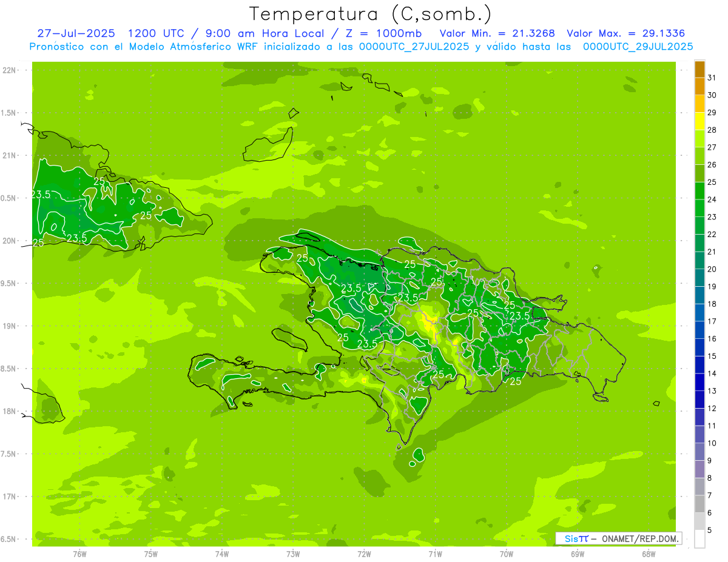Click the colorbar scale label "24"
728x562 pixels.
pos(712,199)
